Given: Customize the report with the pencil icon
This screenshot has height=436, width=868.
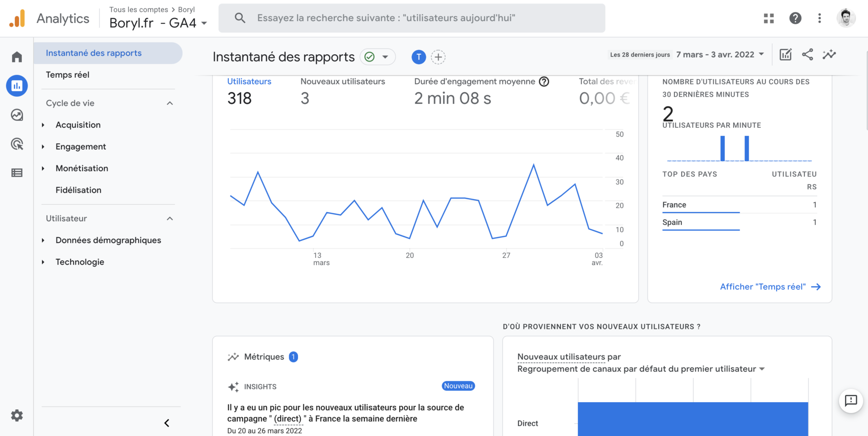Looking at the screenshot, I should (785, 54).
